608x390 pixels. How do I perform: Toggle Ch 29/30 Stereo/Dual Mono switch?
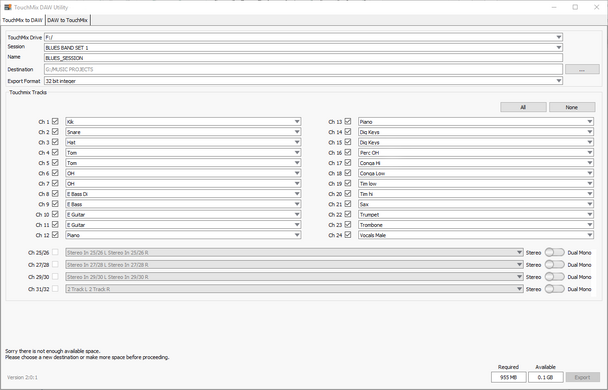(554, 277)
